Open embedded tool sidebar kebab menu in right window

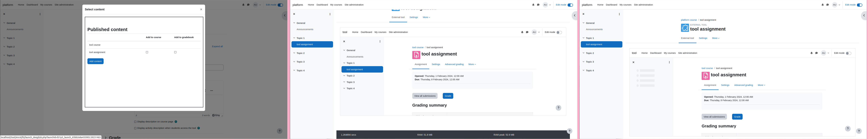tap(669, 62)
